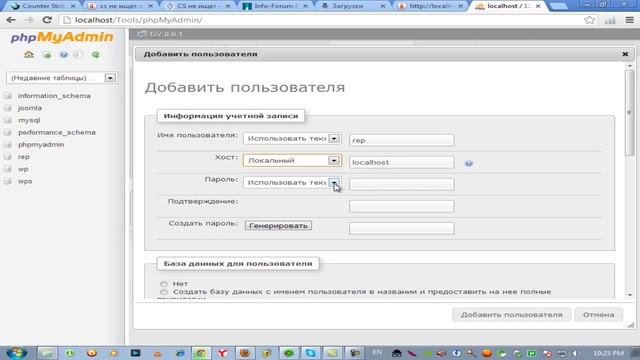Click the host help icon next to localhost
Viewport: 640px width, 360px height.
[469, 163]
